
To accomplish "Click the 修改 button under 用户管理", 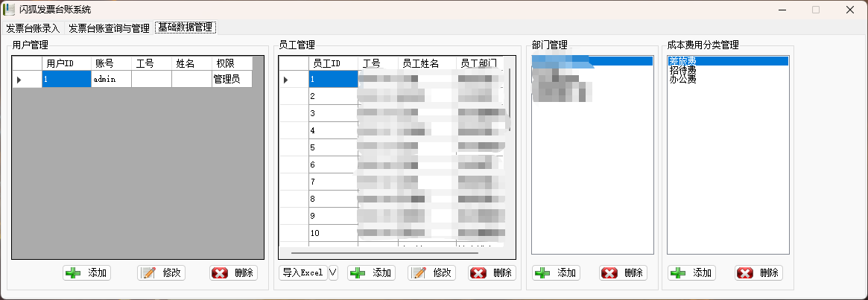I will click(161, 273).
